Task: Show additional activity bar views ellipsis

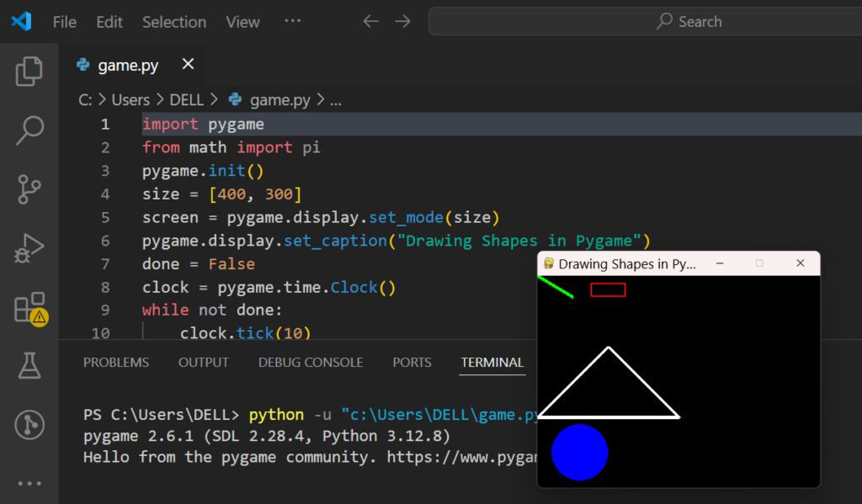Action: 29,484
